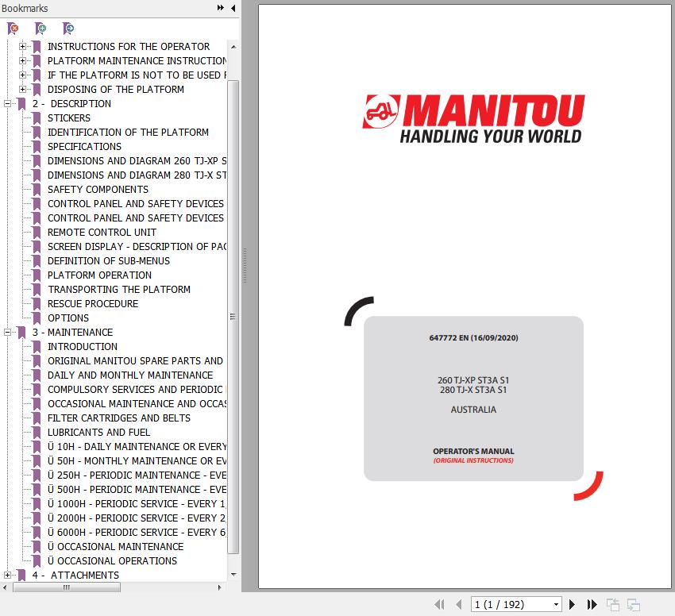Open FILTER CARTRIDGES AND BELTS bookmark

click(119, 418)
